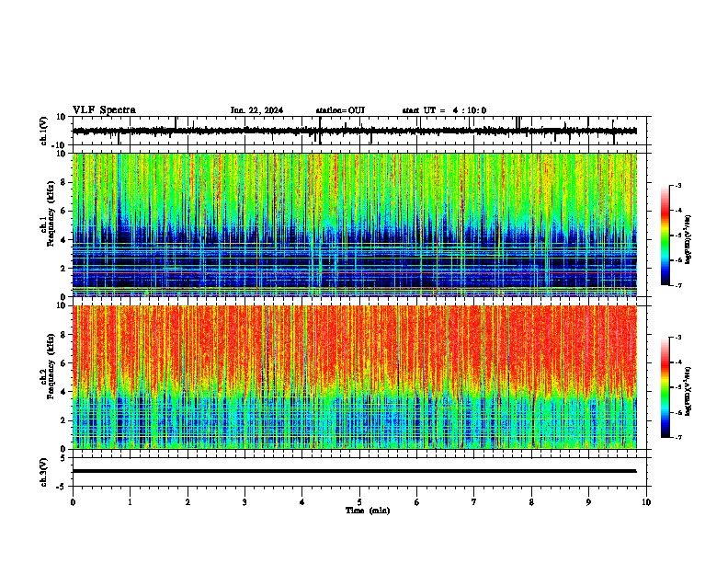Image resolution: width=728 pixels, height=563 pixels.
Task: Select the date text 'Jan. 22, 2024'
Action: pyautogui.click(x=256, y=110)
